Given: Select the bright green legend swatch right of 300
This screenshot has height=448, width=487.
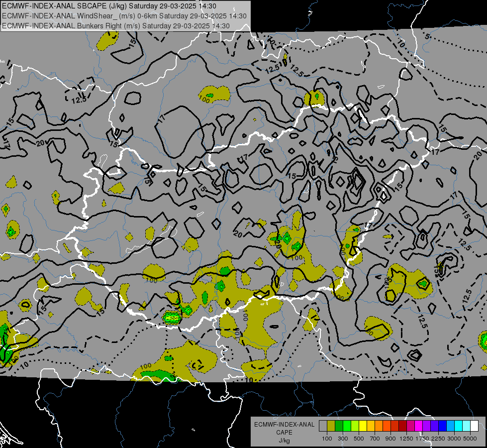Looking at the screenshot, I should coord(347,426).
